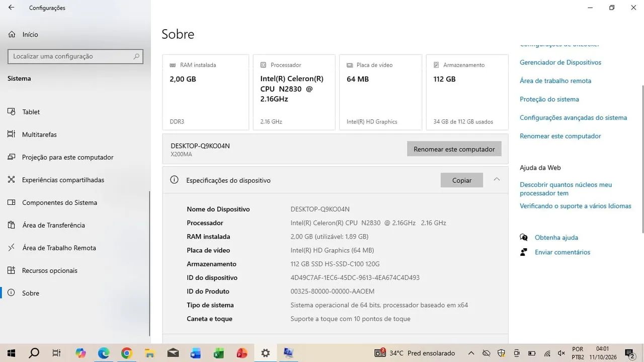
Task: Copy device specs with Copiar button
Action: (x=462, y=180)
